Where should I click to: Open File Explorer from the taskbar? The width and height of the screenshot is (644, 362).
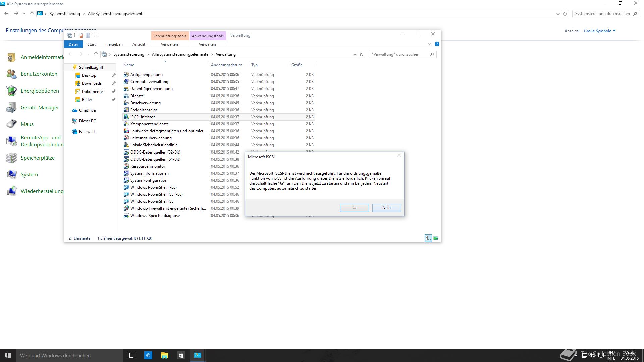[164, 355]
